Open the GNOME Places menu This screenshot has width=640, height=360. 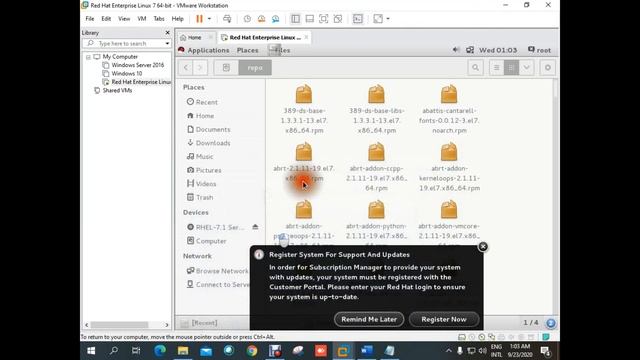247,50
